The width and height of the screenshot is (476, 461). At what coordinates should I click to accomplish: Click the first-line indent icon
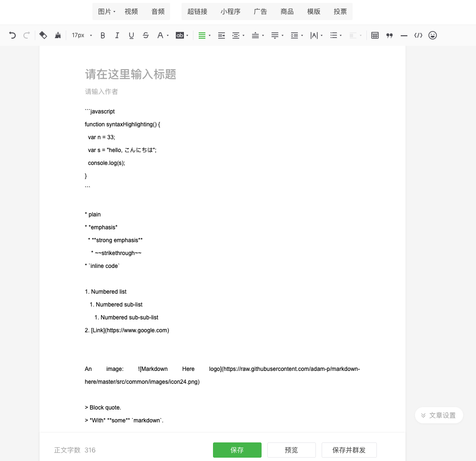pyautogui.click(x=236, y=35)
